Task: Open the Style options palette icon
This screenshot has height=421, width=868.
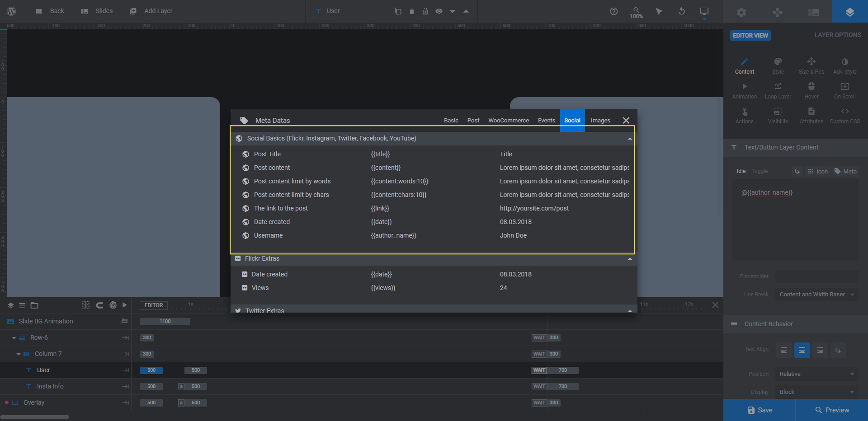Action: [x=778, y=66]
